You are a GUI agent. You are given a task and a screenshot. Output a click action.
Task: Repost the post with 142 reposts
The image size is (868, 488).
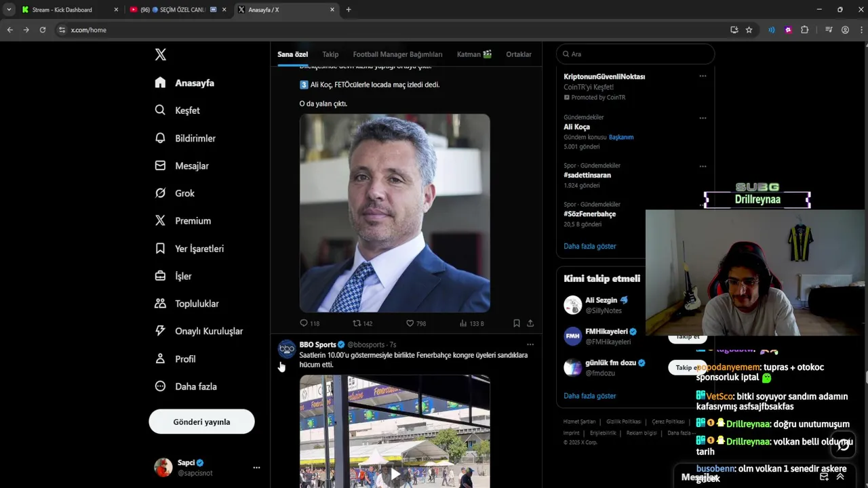coord(362,323)
